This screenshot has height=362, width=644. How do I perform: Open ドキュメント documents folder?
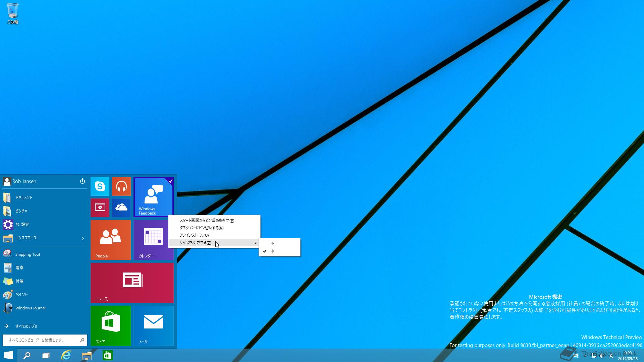tap(44, 197)
